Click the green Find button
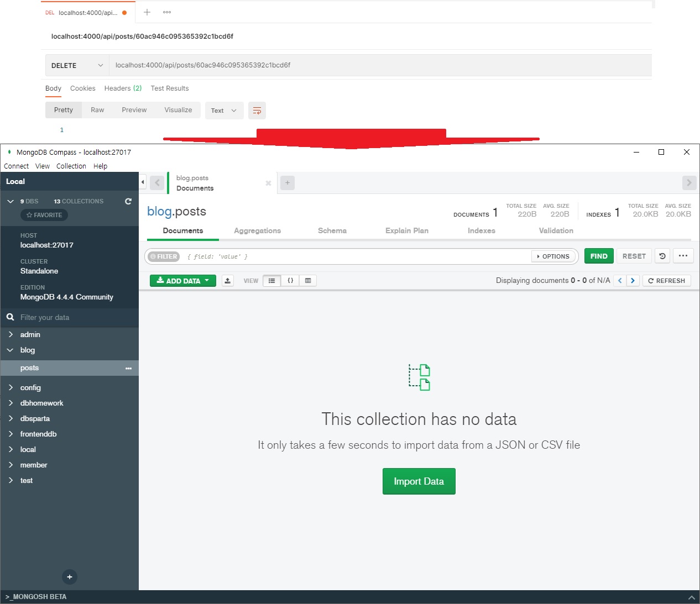 pos(599,256)
